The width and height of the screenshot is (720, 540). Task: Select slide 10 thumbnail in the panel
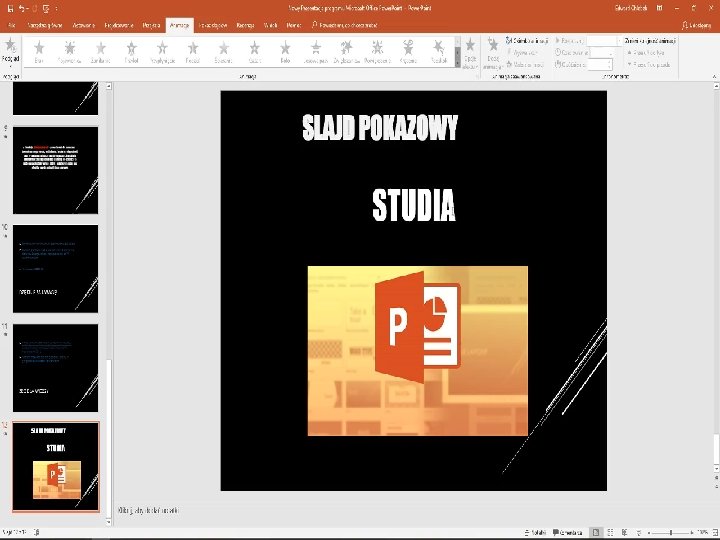pos(56,269)
